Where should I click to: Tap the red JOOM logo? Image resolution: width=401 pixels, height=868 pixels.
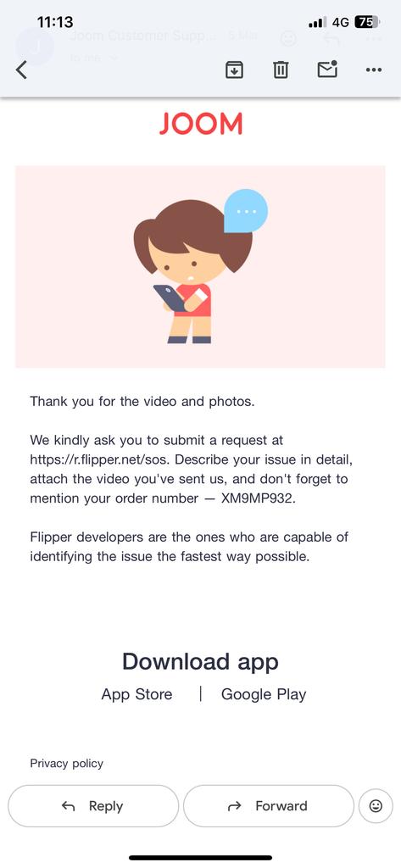point(200,124)
